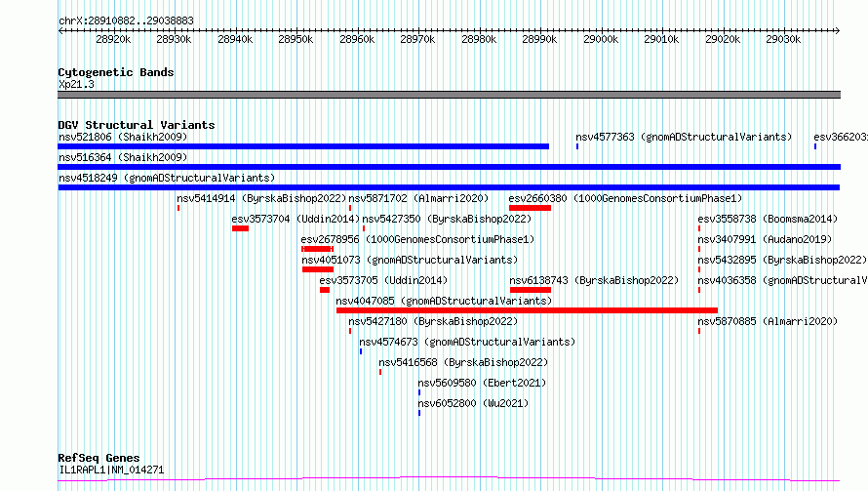Open nsv4577363 (gnomADStructuralVariants) variant
868x491 pixels.
click(684, 137)
